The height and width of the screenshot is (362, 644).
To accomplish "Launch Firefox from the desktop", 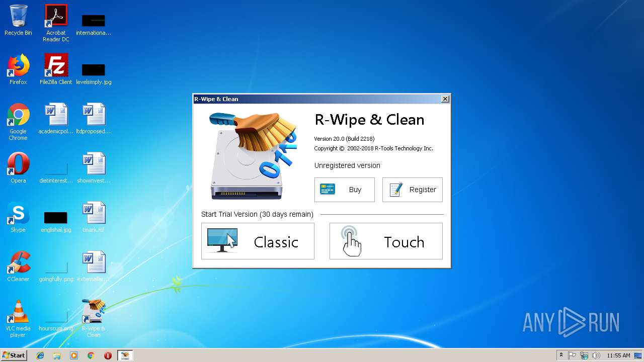I will click(x=18, y=69).
